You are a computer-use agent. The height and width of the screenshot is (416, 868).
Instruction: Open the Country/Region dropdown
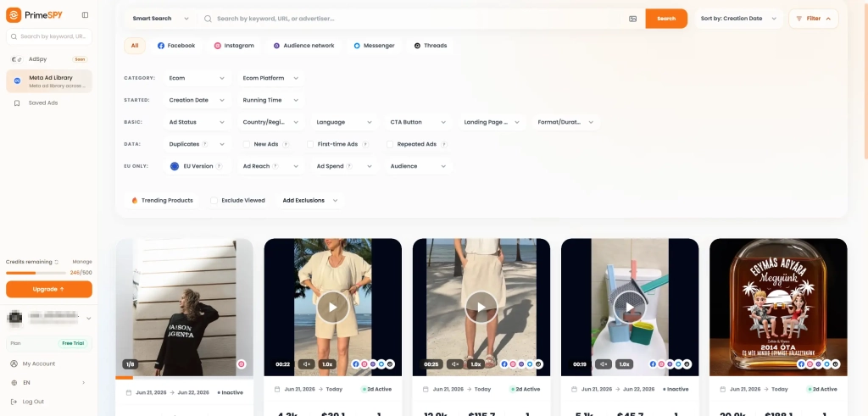coord(270,122)
